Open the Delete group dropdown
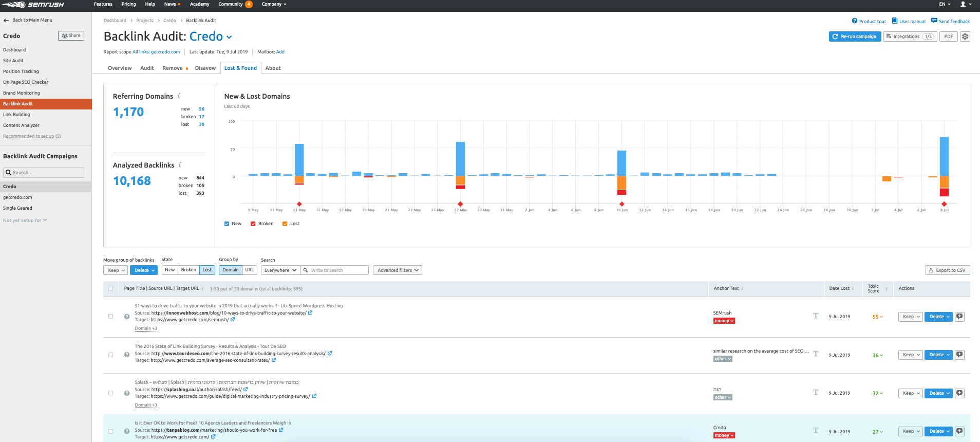 pyautogui.click(x=143, y=270)
